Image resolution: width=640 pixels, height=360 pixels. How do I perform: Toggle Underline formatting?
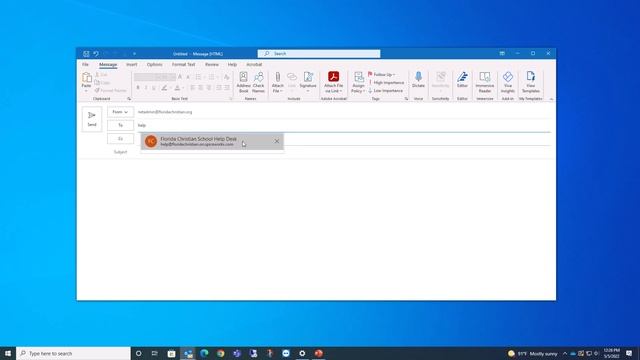(x=153, y=88)
